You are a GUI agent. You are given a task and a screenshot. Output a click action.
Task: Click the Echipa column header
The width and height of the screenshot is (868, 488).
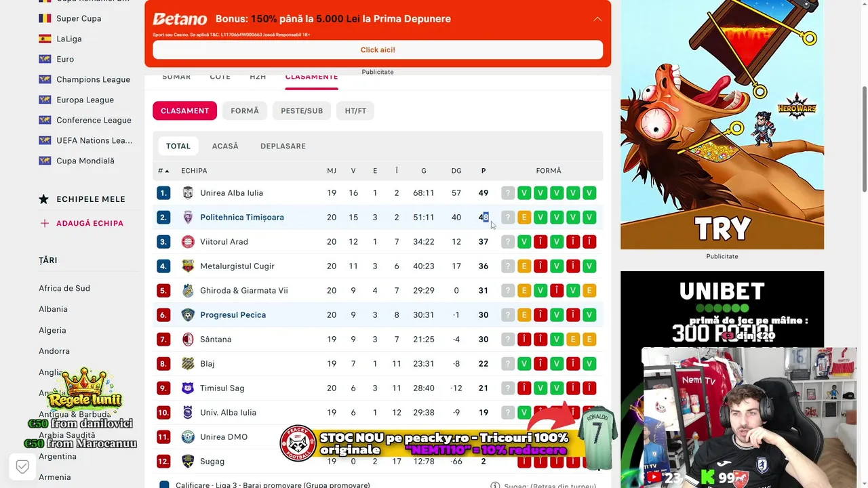coord(194,171)
